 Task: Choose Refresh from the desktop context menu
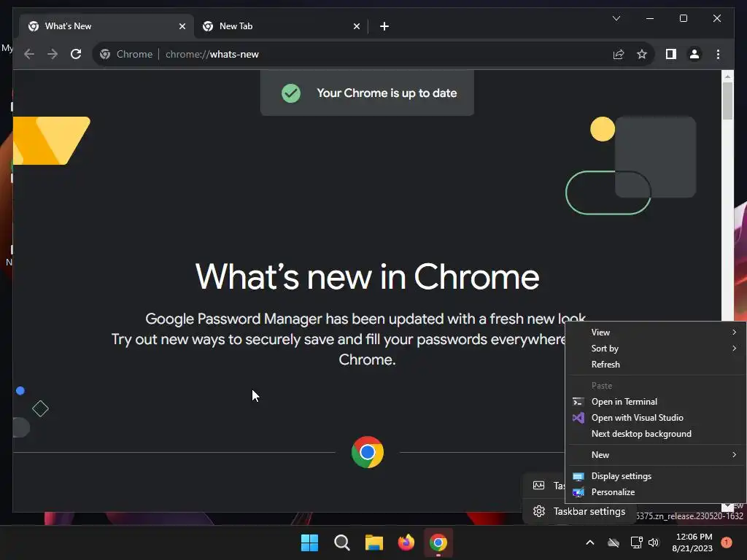[655, 365]
